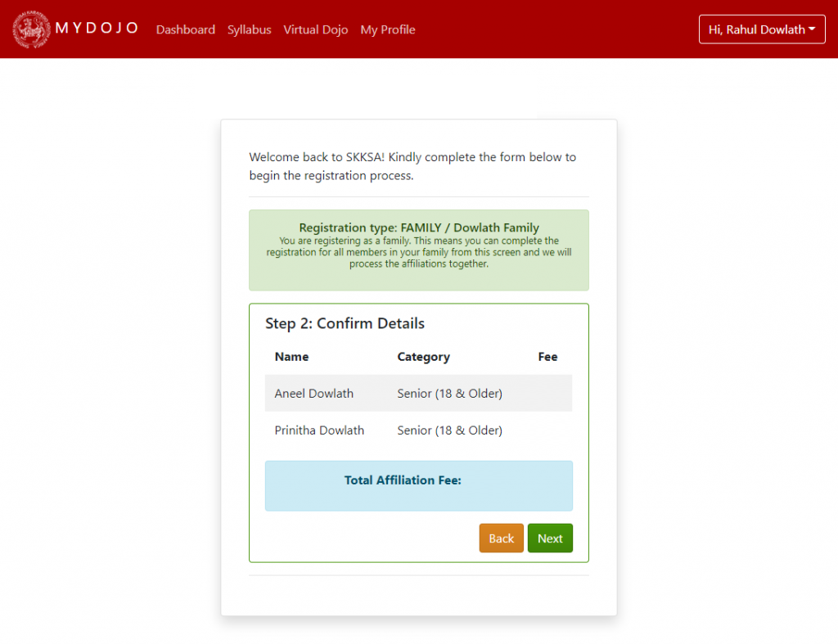Select the Aneel Dowlath name cell
Image resolution: width=838 pixels, height=644 pixels.
point(314,394)
